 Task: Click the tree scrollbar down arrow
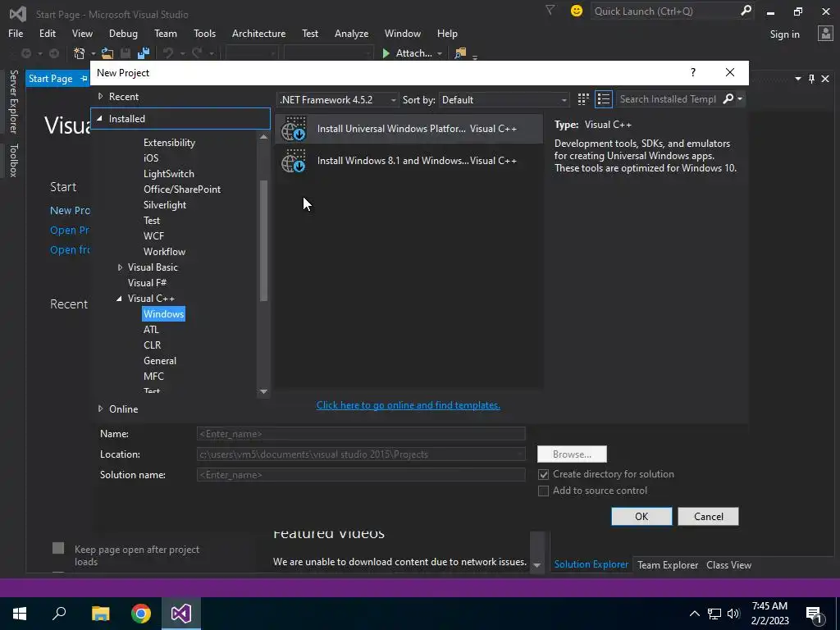263,391
